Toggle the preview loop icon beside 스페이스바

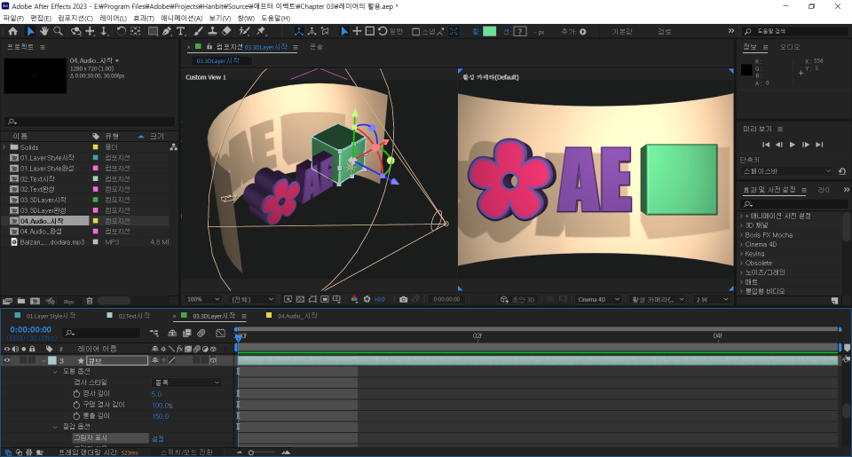click(842, 171)
